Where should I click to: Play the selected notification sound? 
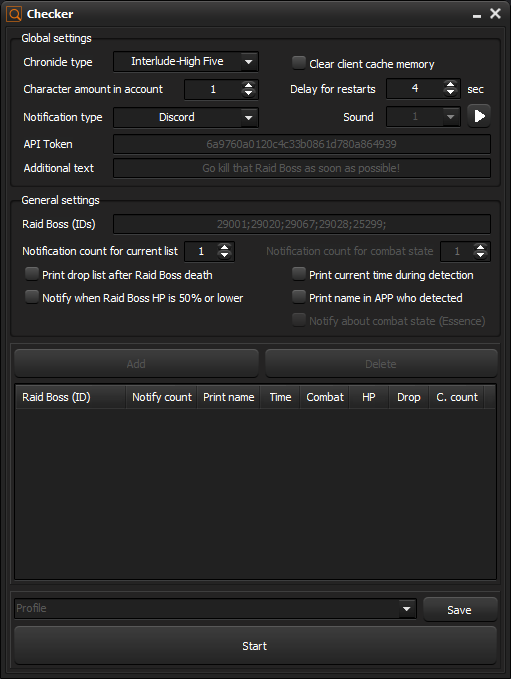point(479,116)
